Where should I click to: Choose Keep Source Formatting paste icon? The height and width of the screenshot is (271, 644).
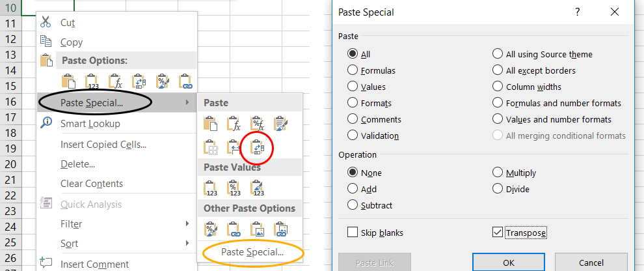[280, 124]
